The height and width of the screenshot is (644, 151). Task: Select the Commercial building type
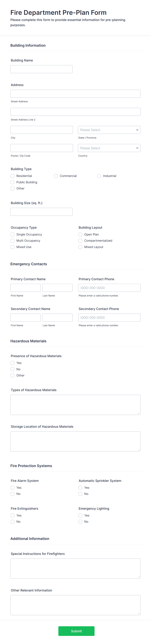[56, 176]
